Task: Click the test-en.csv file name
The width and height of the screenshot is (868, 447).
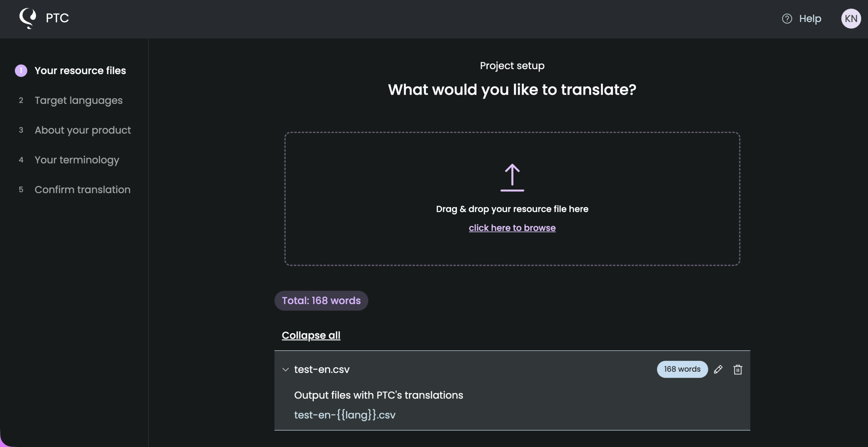Action: 322,369
